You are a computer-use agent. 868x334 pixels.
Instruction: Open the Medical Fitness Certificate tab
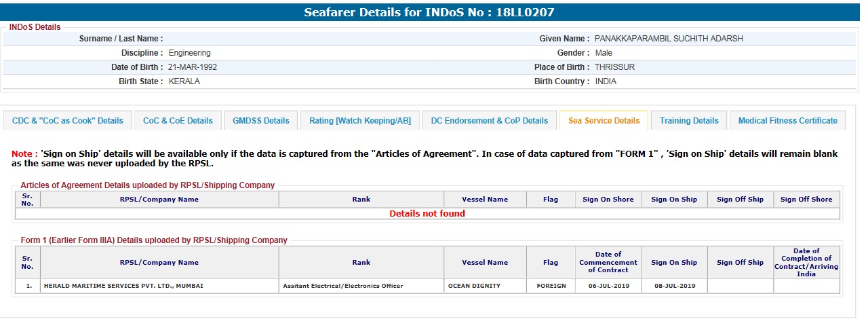[787, 121]
